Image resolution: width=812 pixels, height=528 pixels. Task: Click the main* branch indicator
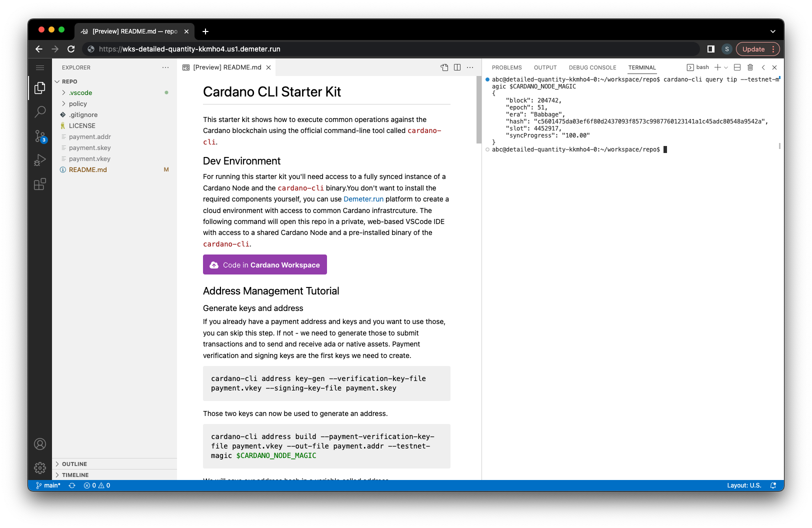[x=48, y=485]
